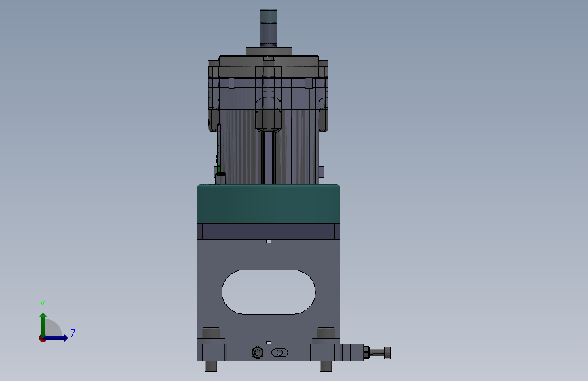Select the hex nut on the base
Viewport: 588px width, 381px height.
point(257,353)
